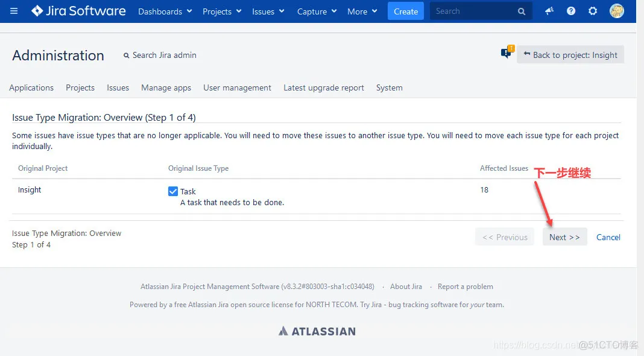The image size is (644, 356).
Task: Open the Report a problem link
Action: click(x=466, y=287)
